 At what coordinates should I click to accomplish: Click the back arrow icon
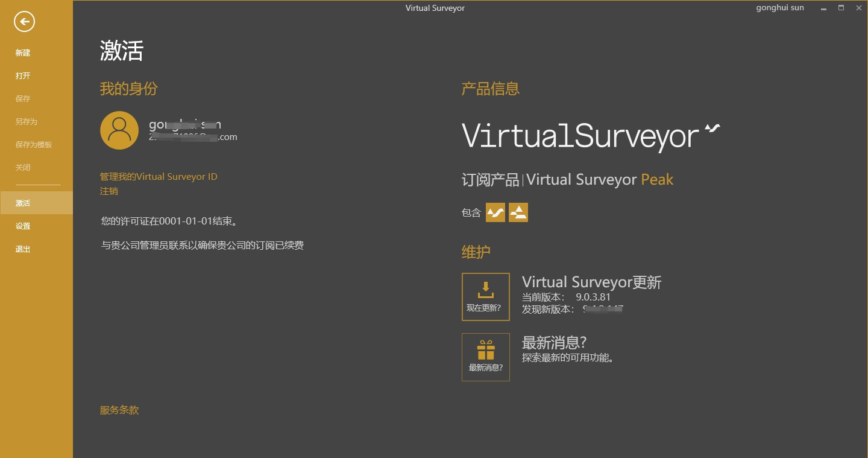(25, 22)
